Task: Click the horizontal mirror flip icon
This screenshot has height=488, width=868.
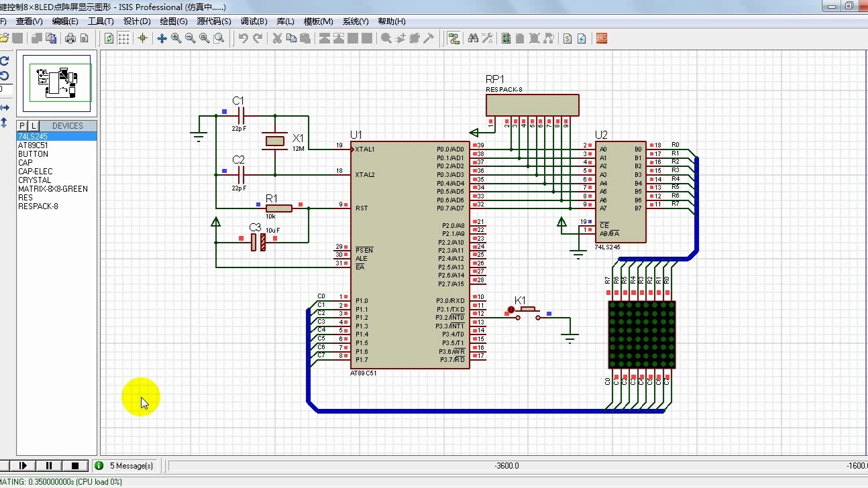Action: [x=5, y=107]
